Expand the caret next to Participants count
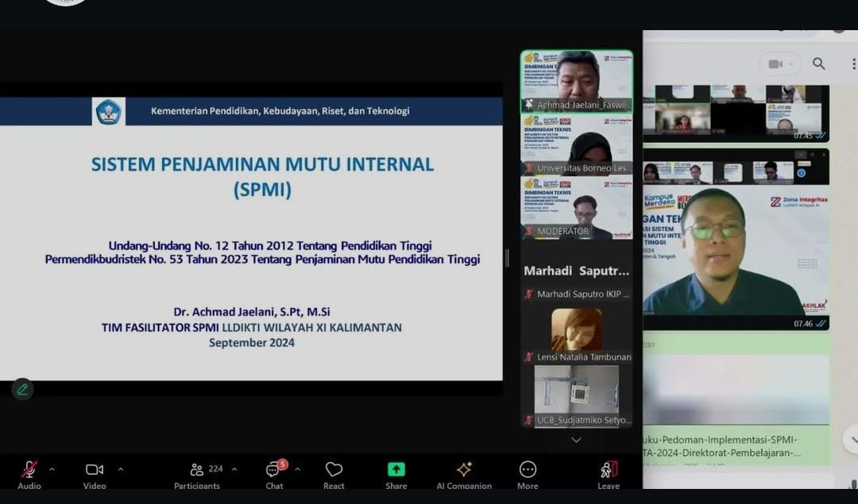This screenshot has height=504, width=858. [234, 469]
